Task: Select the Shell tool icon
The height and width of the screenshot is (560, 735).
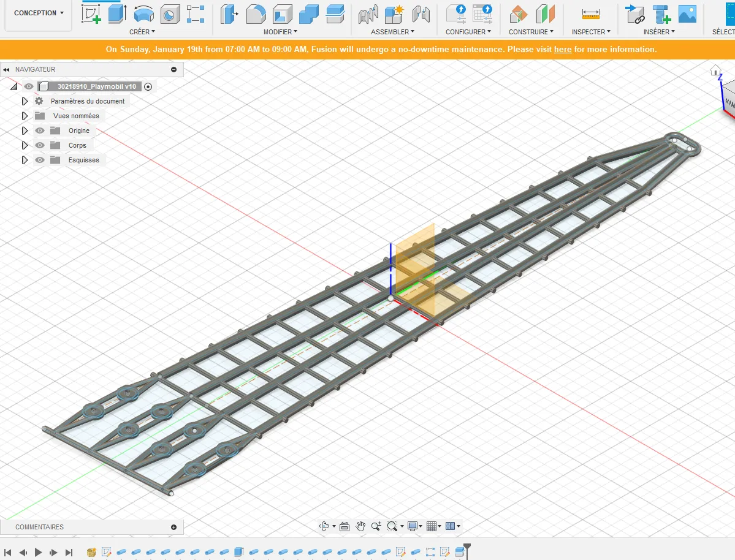Action: click(282, 14)
